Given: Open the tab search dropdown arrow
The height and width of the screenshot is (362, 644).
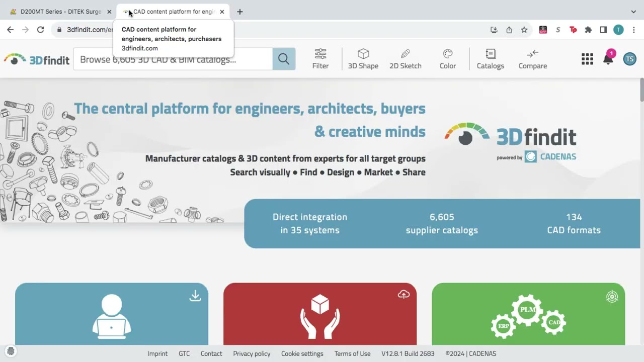Looking at the screenshot, I should tap(633, 12).
